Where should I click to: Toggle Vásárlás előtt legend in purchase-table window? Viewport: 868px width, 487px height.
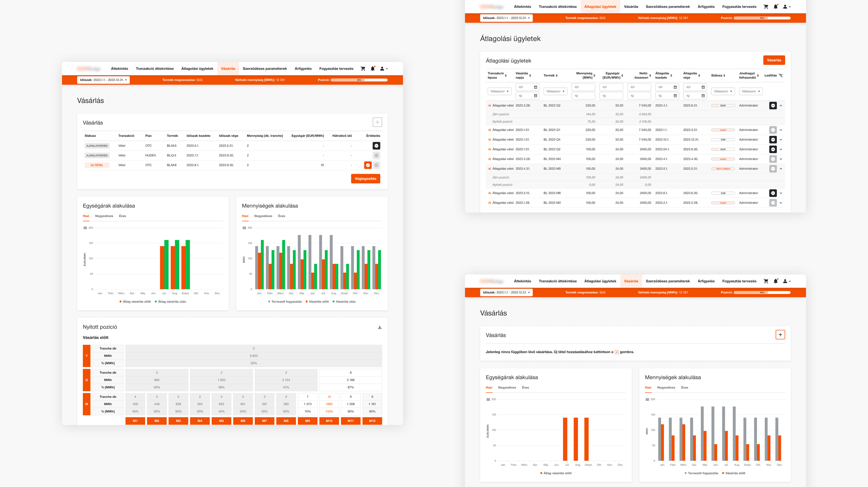coord(317,302)
